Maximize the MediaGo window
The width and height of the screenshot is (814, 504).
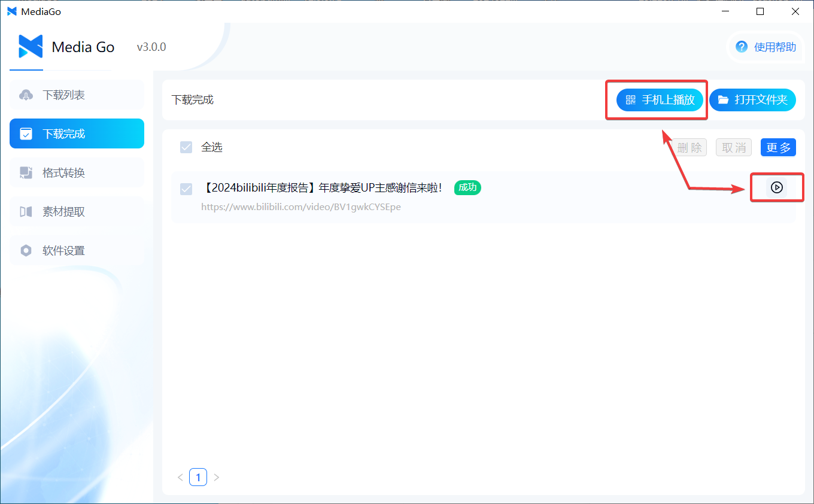pyautogui.click(x=760, y=11)
